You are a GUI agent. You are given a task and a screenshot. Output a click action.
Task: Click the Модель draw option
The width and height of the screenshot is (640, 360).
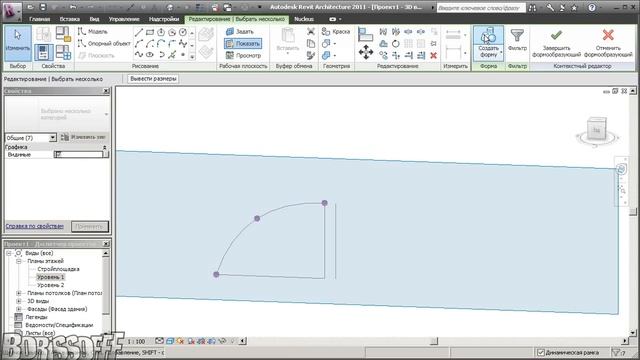93,31
